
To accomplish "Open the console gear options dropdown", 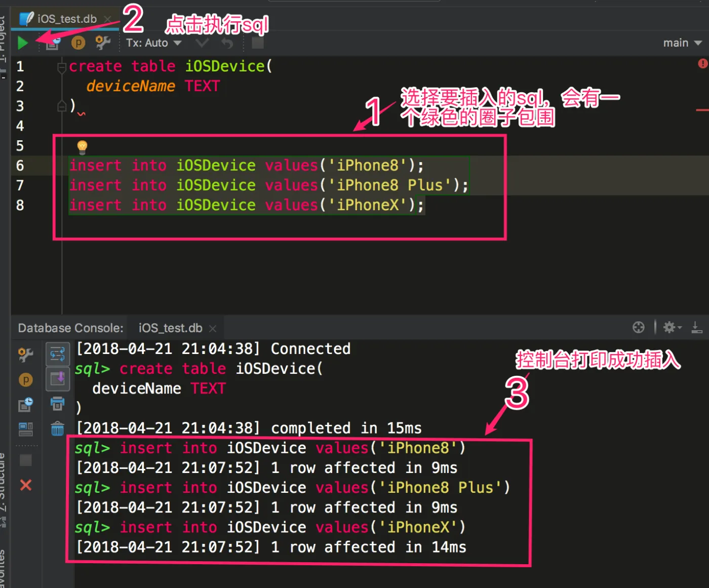I will (x=673, y=327).
